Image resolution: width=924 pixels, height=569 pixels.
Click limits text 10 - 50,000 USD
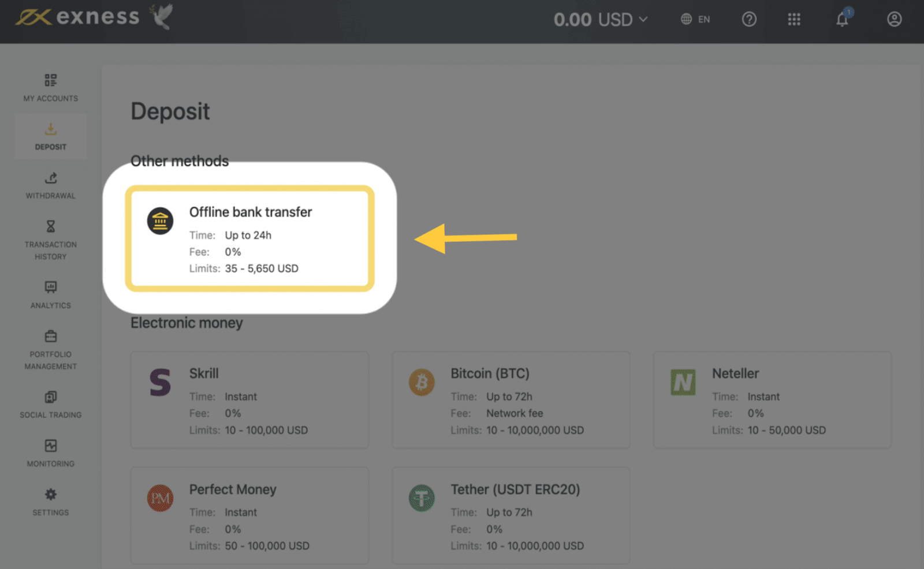click(x=787, y=430)
